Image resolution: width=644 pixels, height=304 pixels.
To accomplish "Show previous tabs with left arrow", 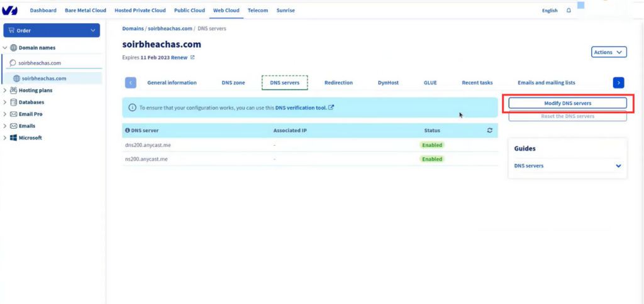I will [x=131, y=82].
